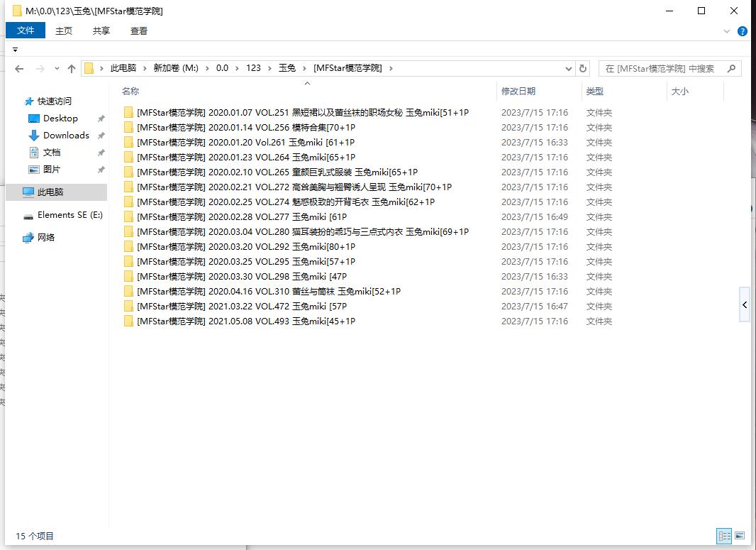The image size is (756, 550).
Task: Expand the ribbon with chevron
Action: click(727, 31)
